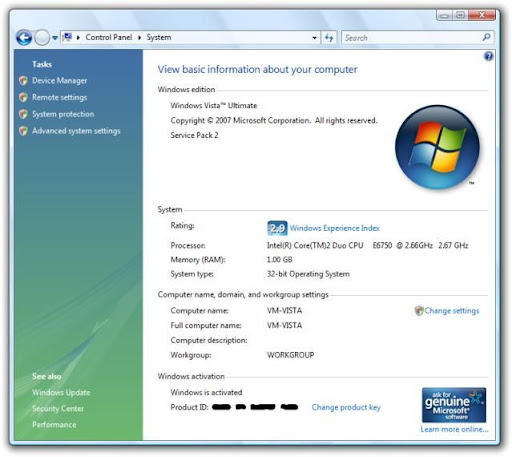This screenshot has width=512, height=457.
Task: Click shield icon beside Advanced system settings
Action: (x=23, y=131)
